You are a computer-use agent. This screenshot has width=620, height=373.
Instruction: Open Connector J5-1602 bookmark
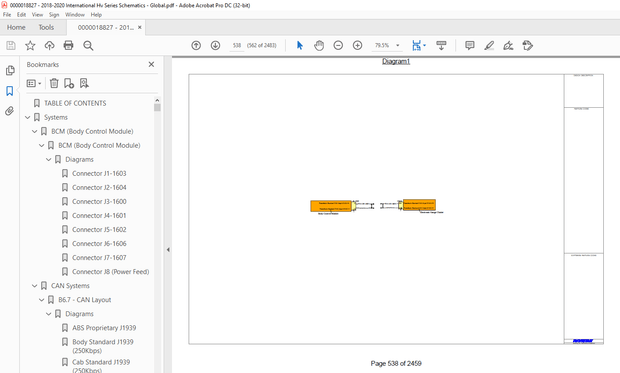99,229
